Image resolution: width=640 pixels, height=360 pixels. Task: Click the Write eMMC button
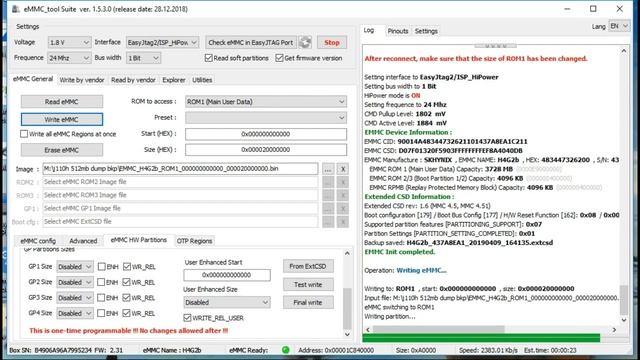pos(62,119)
